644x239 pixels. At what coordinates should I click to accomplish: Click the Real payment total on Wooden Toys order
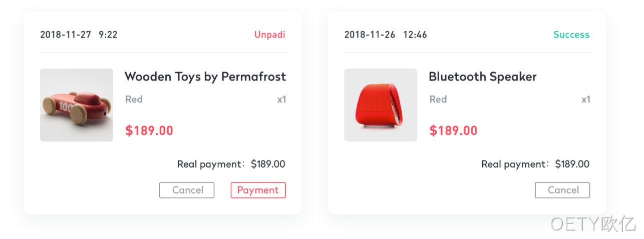pyautogui.click(x=231, y=164)
